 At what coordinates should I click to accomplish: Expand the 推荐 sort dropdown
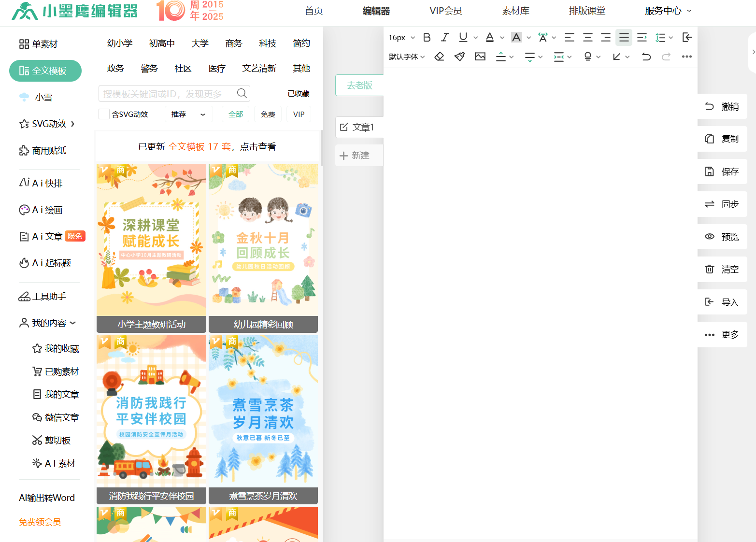click(188, 114)
